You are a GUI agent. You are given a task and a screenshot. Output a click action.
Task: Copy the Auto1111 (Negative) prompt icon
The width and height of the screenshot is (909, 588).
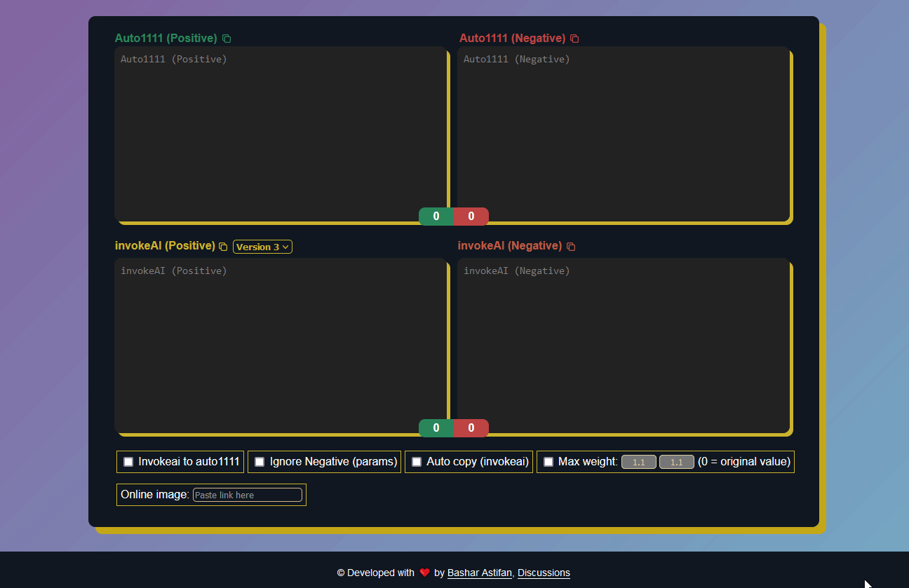[x=574, y=39]
